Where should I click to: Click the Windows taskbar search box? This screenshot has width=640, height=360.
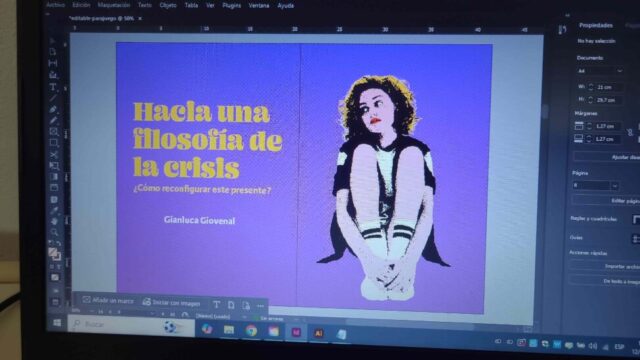pyautogui.click(x=131, y=325)
